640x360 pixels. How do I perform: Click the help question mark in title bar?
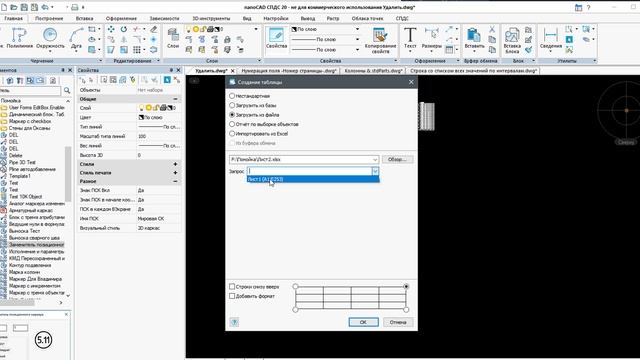pos(589,7)
